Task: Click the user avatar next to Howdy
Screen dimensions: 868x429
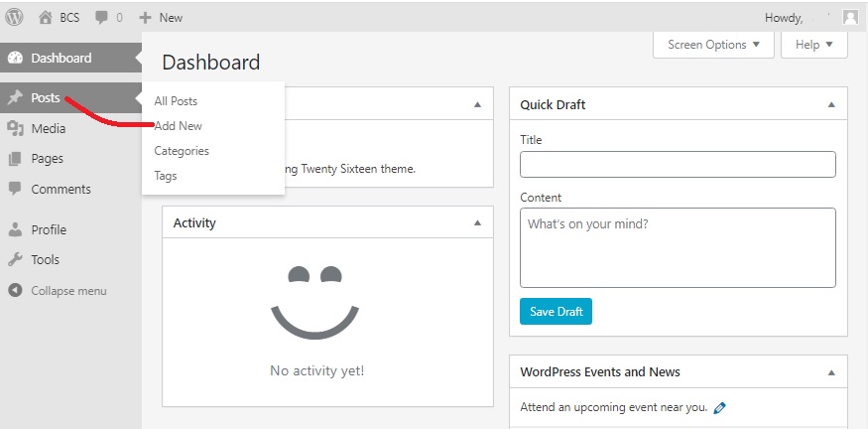Action: [850, 17]
